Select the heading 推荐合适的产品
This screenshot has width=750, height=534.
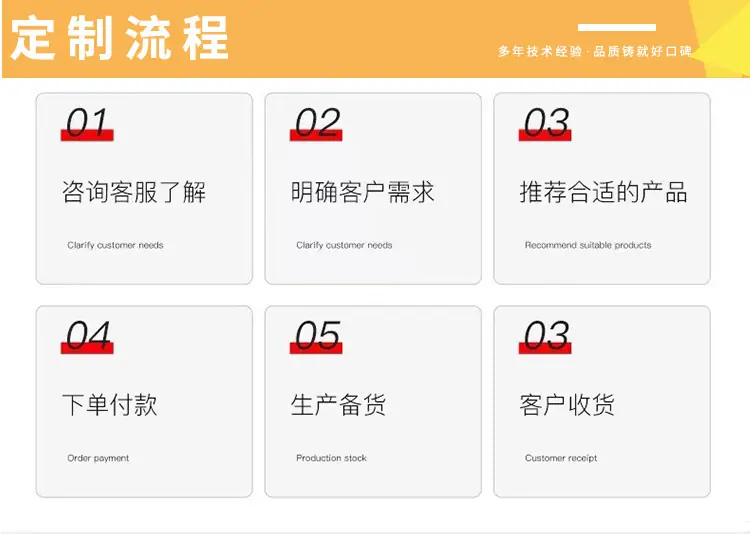click(x=604, y=192)
